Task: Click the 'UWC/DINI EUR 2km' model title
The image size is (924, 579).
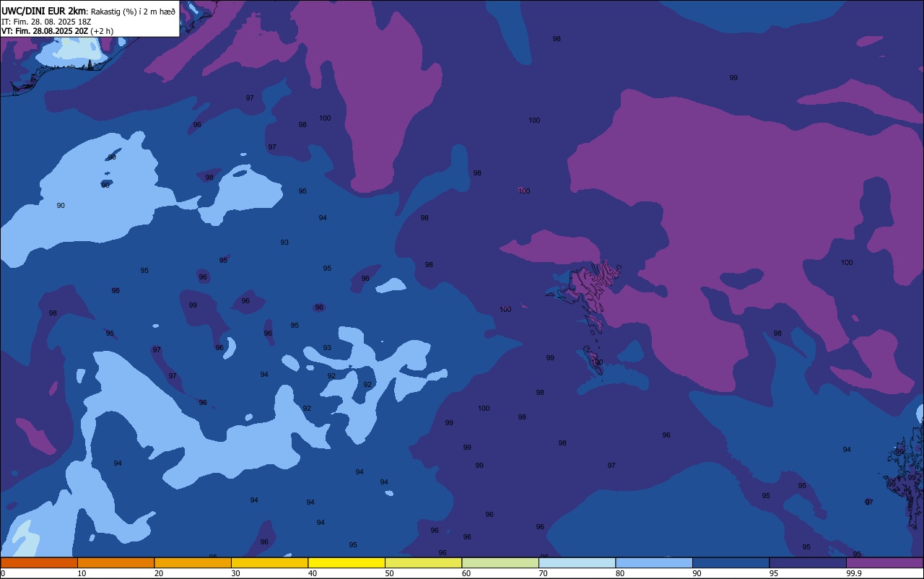Action: coord(43,11)
